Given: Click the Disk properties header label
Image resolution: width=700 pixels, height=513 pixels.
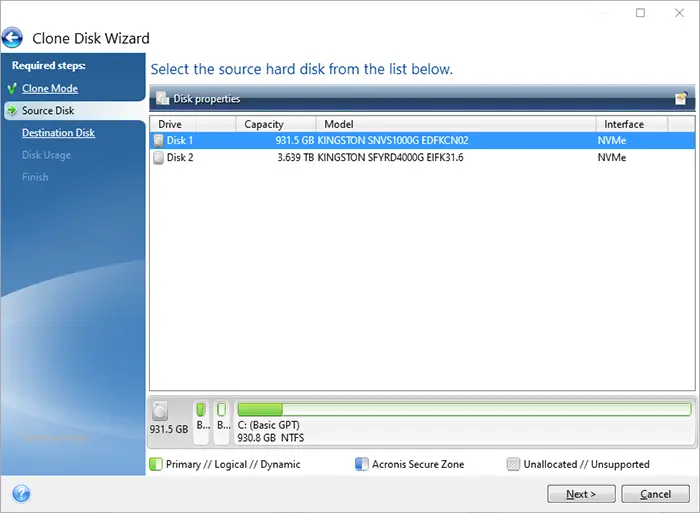Looking at the screenshot, I should [x=207, y=99].
